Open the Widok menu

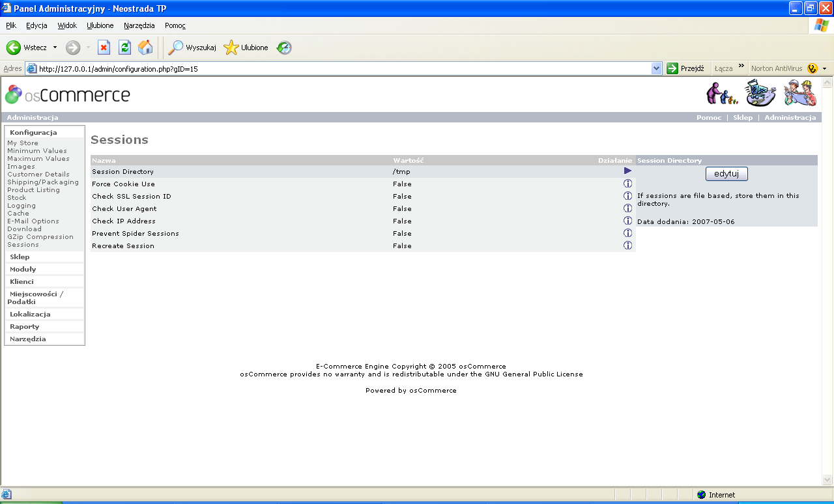(67, 25)
